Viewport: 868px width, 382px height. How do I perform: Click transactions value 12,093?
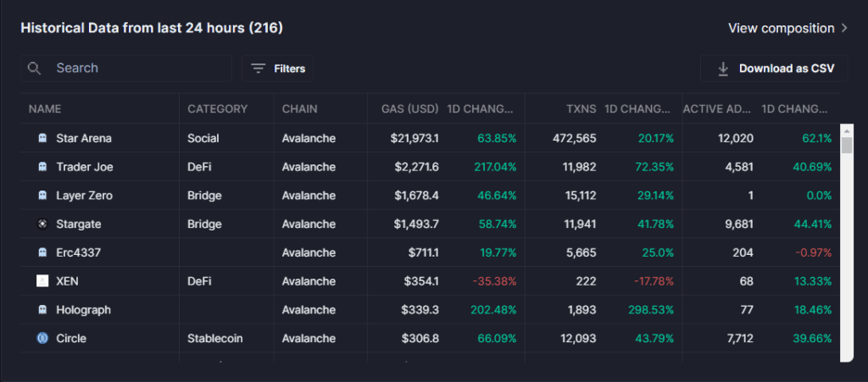[578, 338]
